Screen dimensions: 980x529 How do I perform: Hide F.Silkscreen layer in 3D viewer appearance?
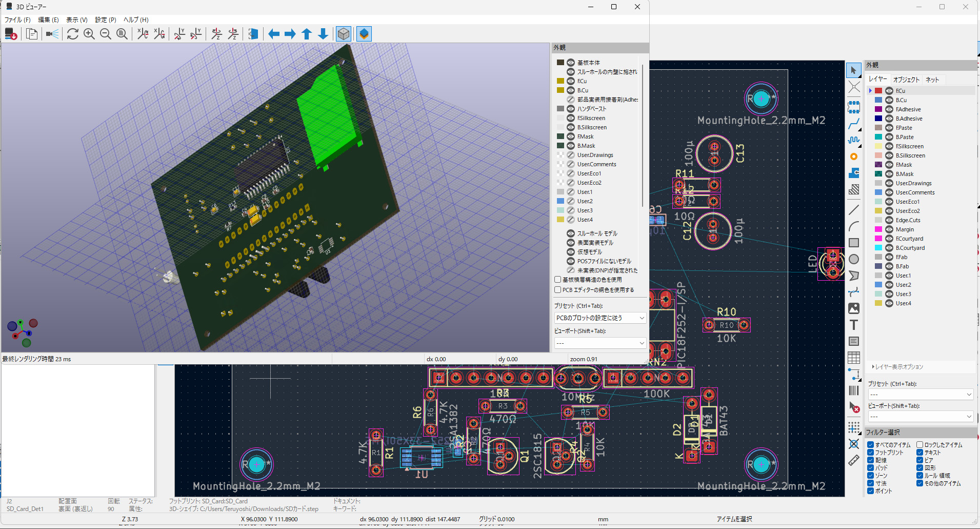pos(570,118)
